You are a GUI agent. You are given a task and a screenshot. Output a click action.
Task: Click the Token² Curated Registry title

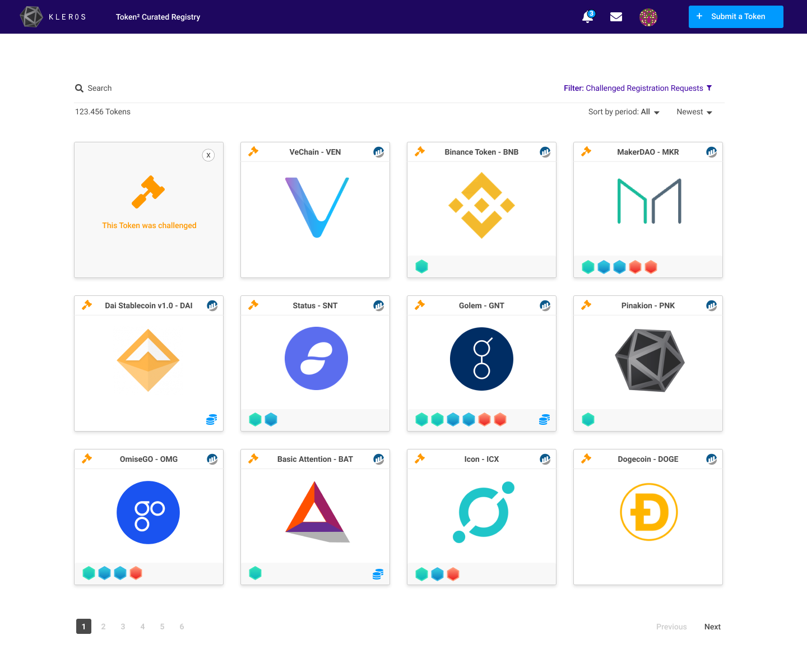coord(158,17)
